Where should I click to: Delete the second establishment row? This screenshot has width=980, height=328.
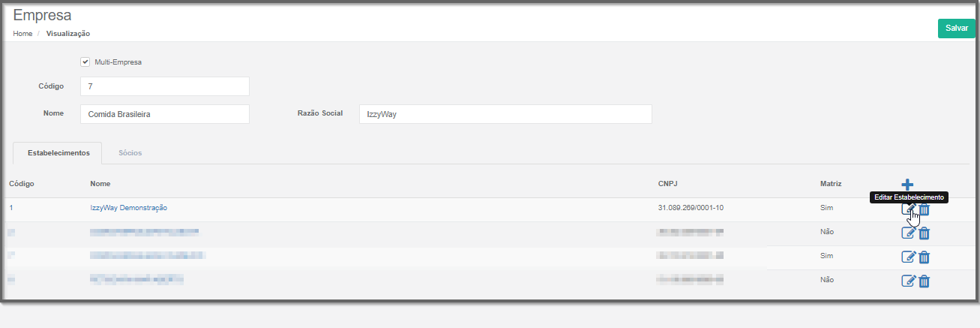tap(925, 233)
